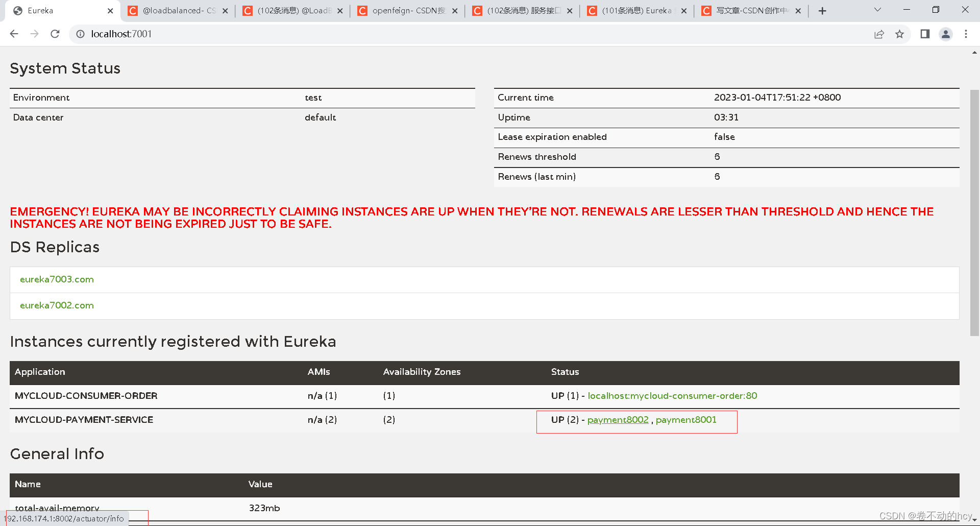Image resolution: width=980 pixels, height=526 pixels.
Task: Open the eureka7002.com replica link
Action: 57,305
